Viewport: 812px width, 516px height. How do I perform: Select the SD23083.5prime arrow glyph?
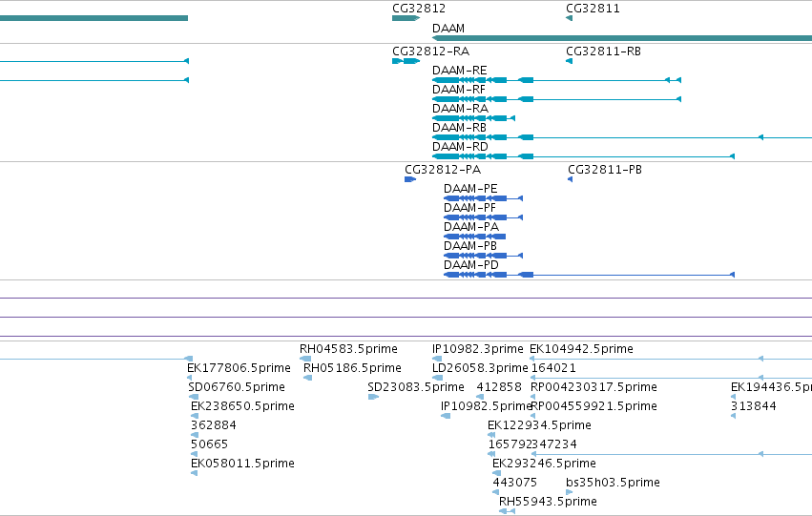373,397
